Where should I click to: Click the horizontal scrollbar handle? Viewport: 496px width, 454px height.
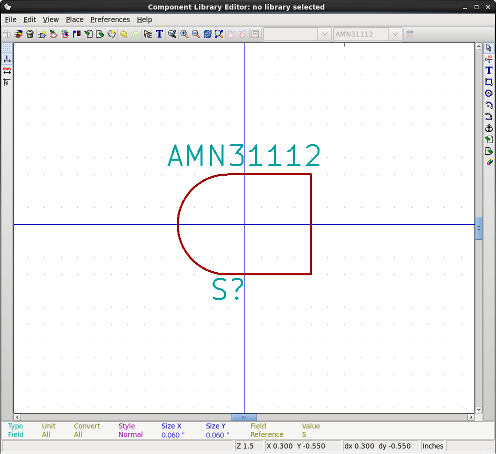pyautogui.click(x=244, y=417)
